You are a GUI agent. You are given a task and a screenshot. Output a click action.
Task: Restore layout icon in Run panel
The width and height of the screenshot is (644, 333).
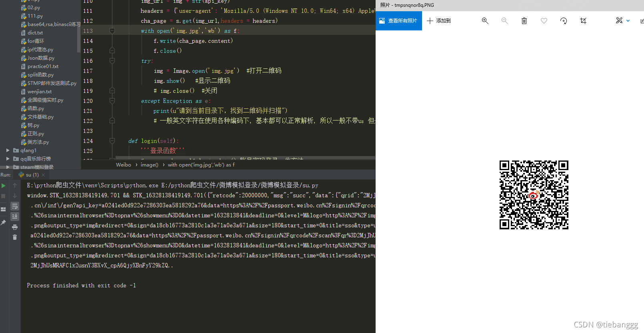(4, 209)
